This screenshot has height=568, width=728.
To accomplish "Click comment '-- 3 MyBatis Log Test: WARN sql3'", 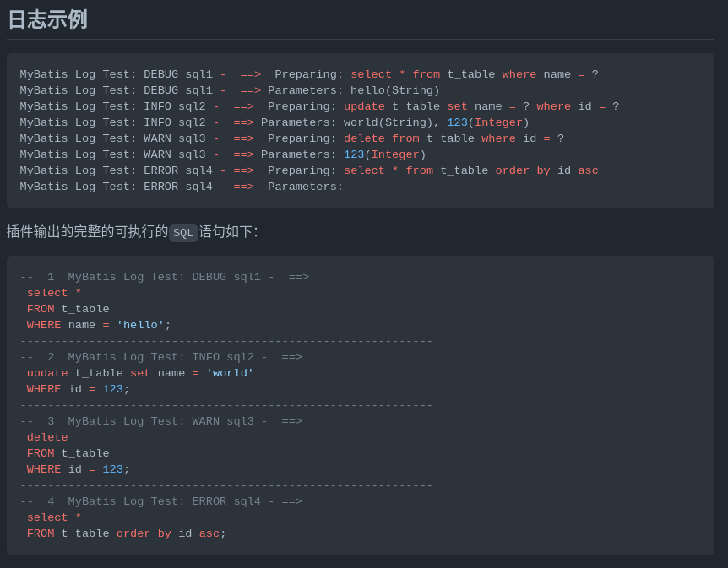I will point(161,421).
